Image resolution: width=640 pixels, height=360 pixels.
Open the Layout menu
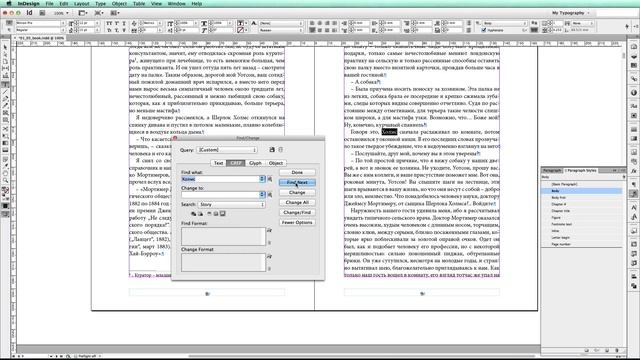pyautogui.click(x=82, y=4)
